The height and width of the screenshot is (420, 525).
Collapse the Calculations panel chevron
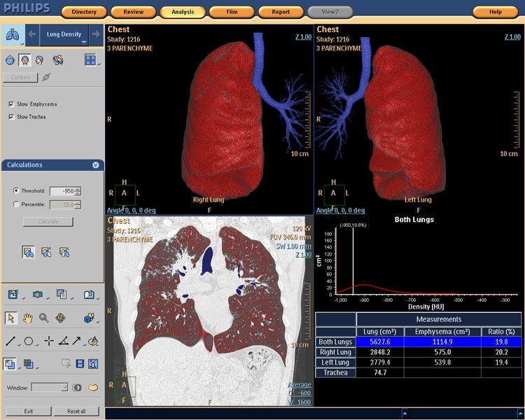coord(96,165)
